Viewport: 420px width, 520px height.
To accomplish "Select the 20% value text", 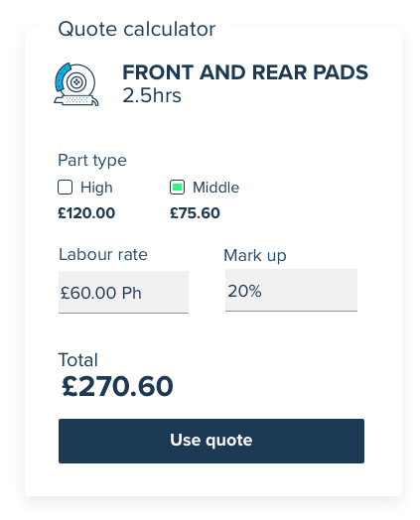I will pos(244,291).
